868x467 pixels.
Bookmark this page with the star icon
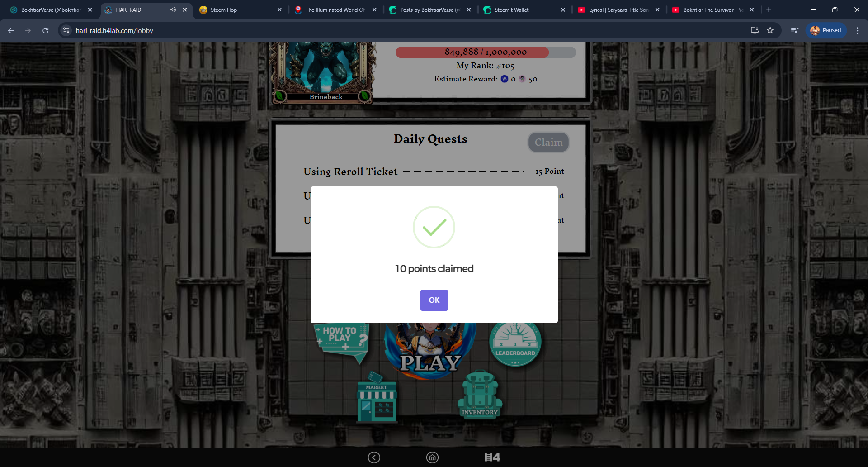coord(770,30)
